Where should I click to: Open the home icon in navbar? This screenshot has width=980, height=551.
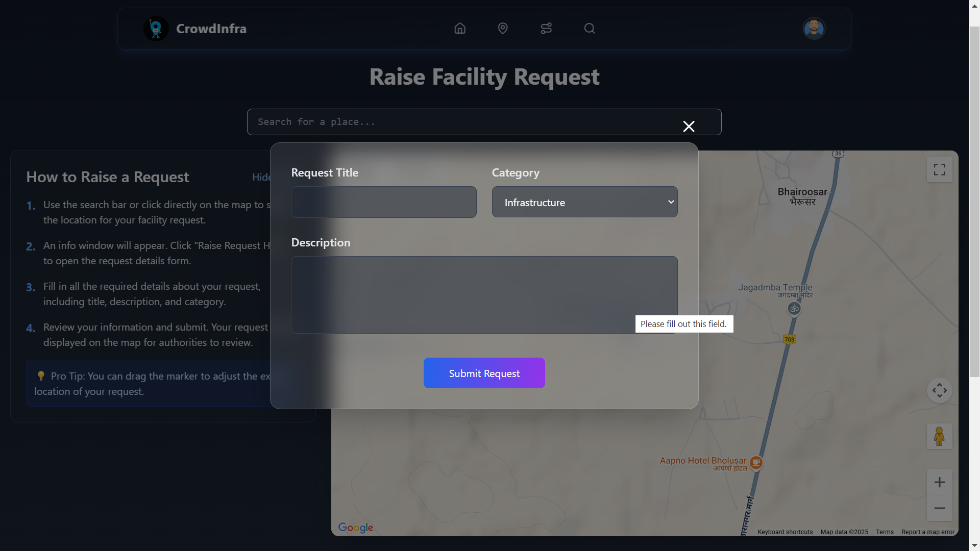tap(460, 29)
